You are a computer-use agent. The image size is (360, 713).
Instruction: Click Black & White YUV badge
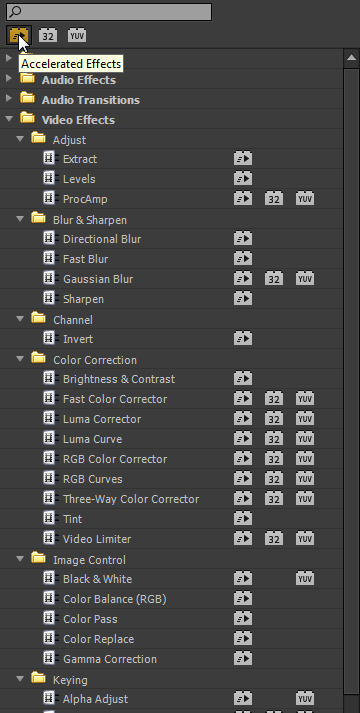coord(305,578)
